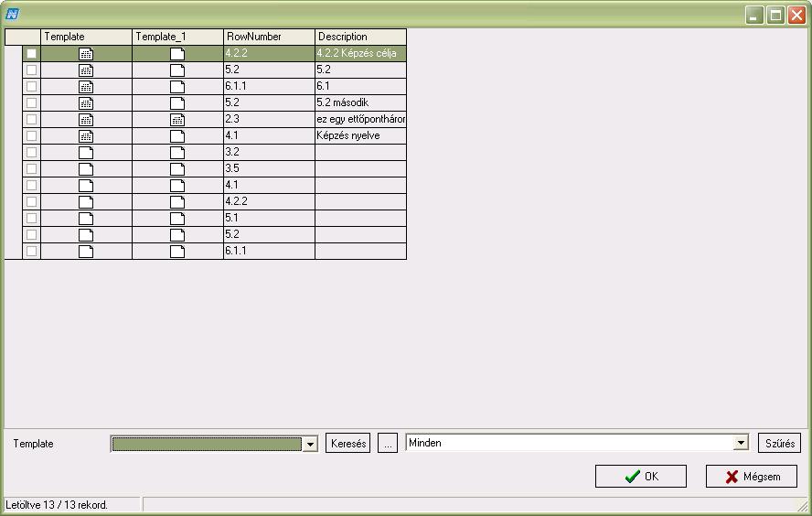Click the ellipsis button beside Keresés
The width and height of the screenshot is (812, 516).
tap(388, 444)
